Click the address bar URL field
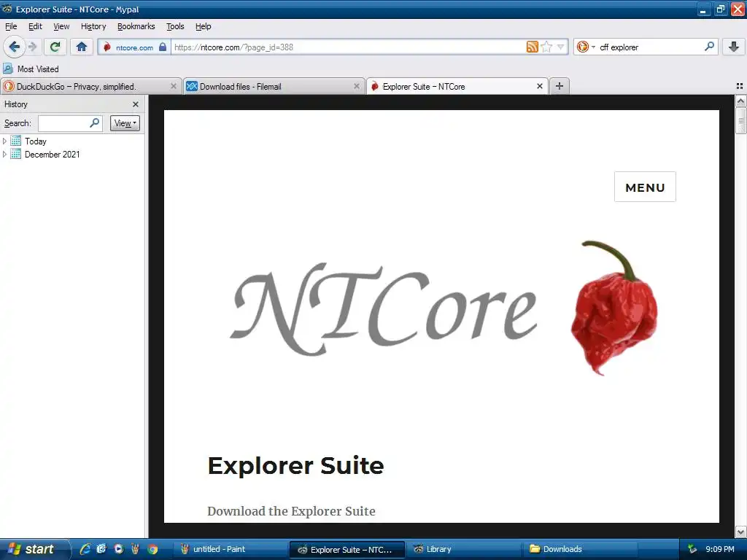Screen dimensions: 747x560 (348, 47)
